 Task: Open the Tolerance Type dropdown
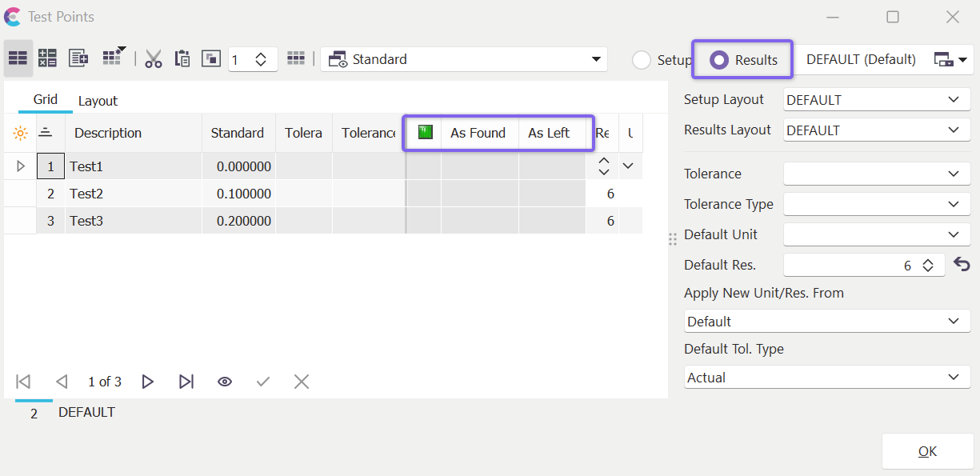872,204
